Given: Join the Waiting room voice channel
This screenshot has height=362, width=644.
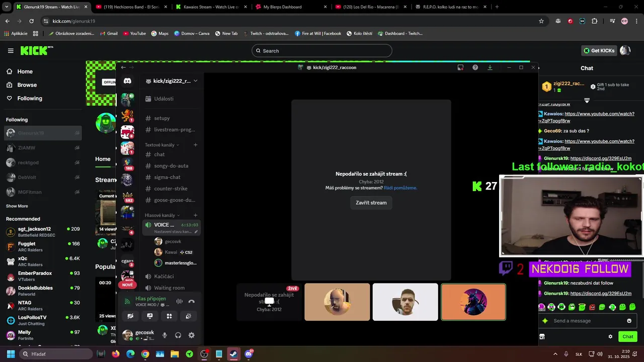Looking at the screenshot, I should [x=171, y=288].
